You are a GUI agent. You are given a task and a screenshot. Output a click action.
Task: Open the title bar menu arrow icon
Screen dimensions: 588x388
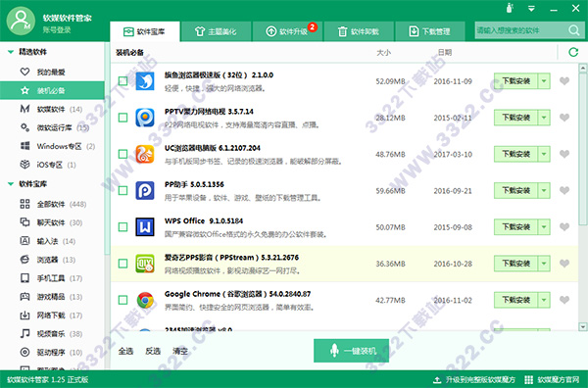tap(531, 8)
